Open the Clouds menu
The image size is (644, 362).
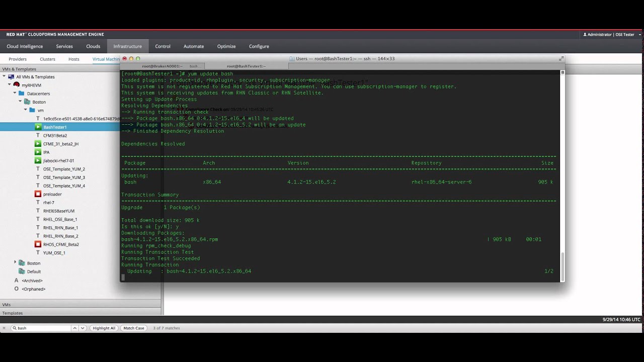click(93, 46)
